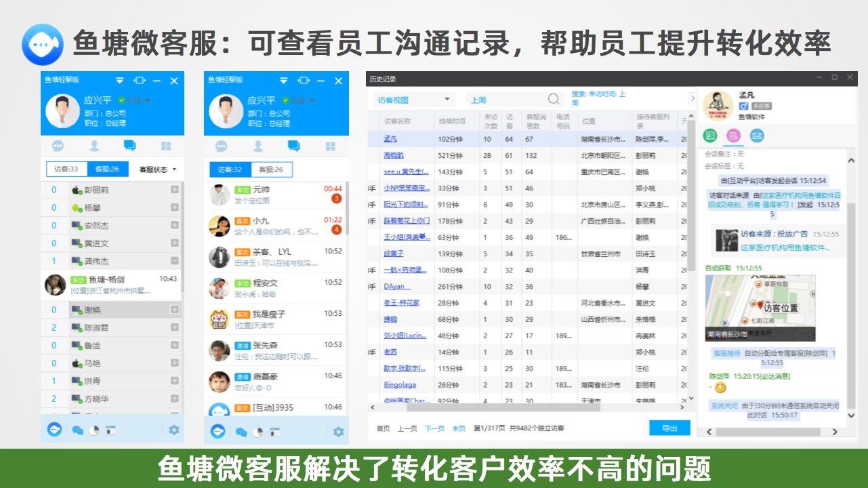Viewport: 868px width, 488px height.
Task: Open the pie chart statistics icon in the 访客:32 window
Action: pos(257,432)
